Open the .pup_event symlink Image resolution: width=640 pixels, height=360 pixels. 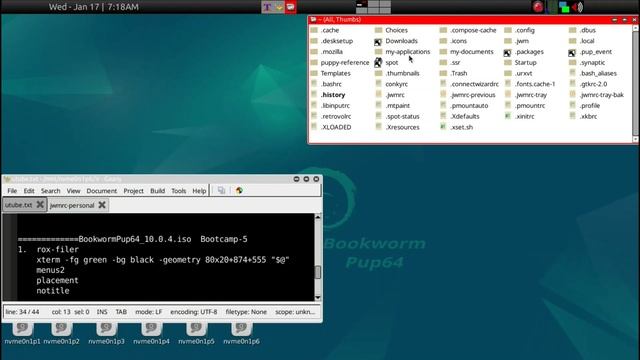pos(590,52)
